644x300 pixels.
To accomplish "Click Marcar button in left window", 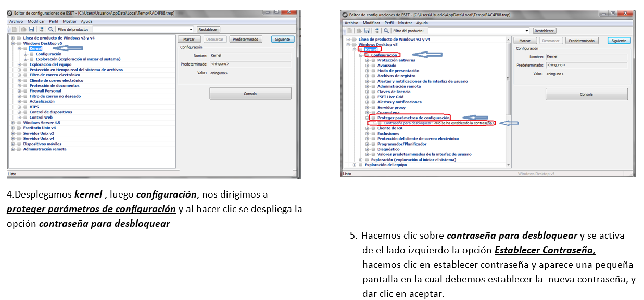I will (x=189, y=39).
